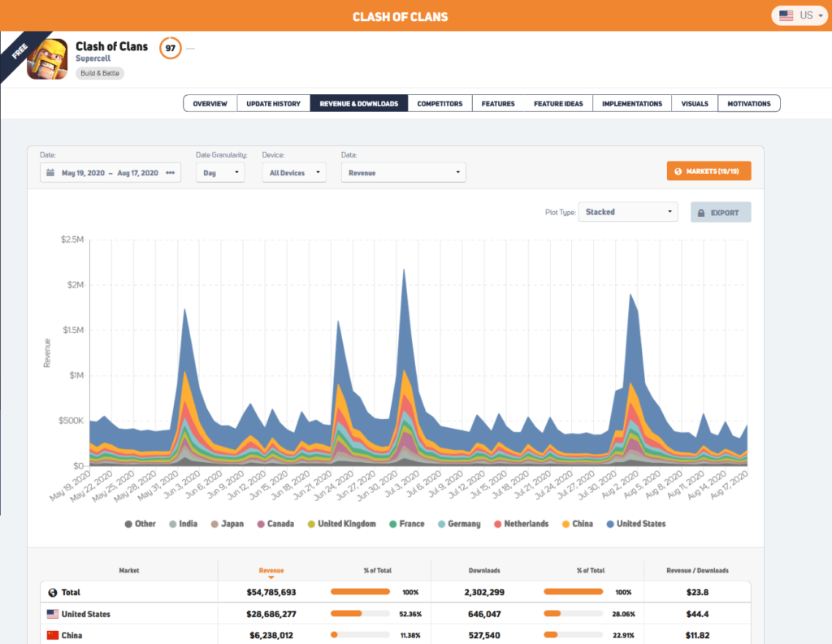Switch to the Overview tab
The height and width of the screenshot is (644, 832).
(x=210, y=103)
